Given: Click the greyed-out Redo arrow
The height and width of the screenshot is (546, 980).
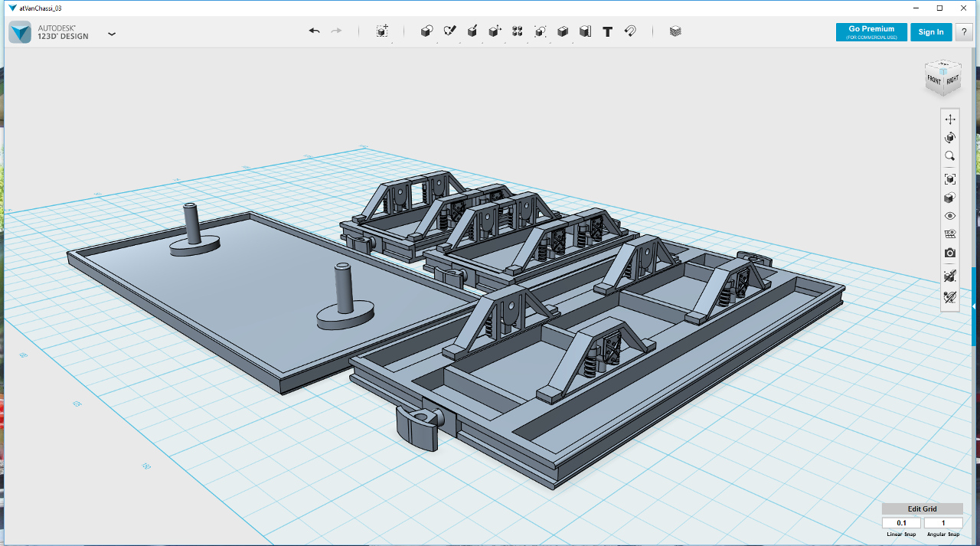Looking at the screenshot, I should (336, 31).
